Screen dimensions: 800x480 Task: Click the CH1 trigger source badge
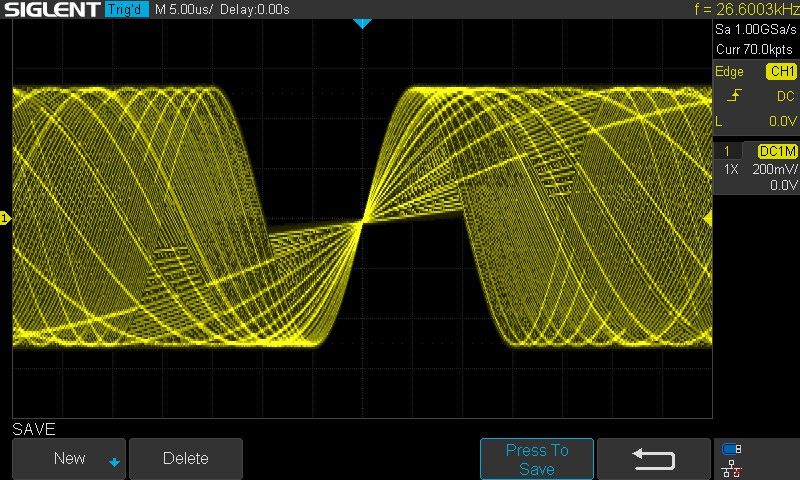(782, 71)
